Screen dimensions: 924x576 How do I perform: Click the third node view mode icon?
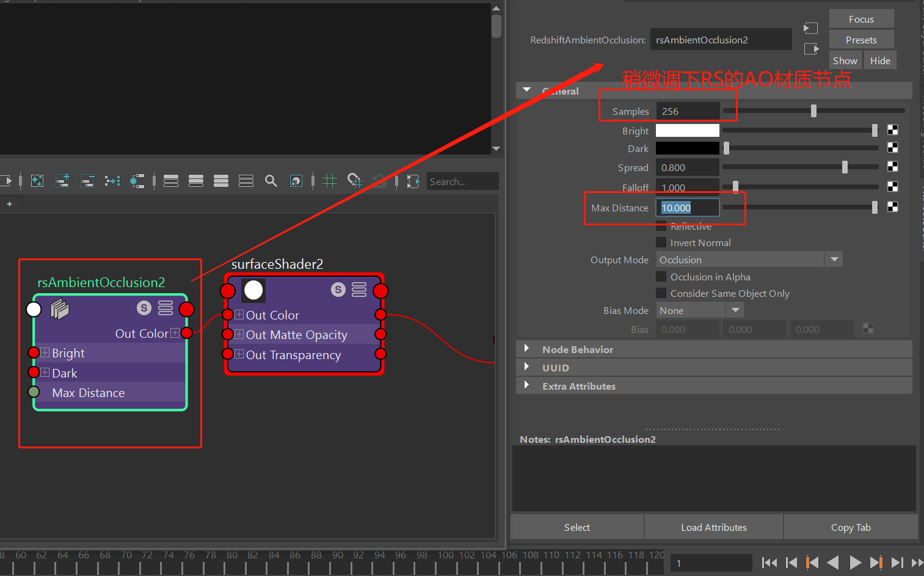[221, 181]
